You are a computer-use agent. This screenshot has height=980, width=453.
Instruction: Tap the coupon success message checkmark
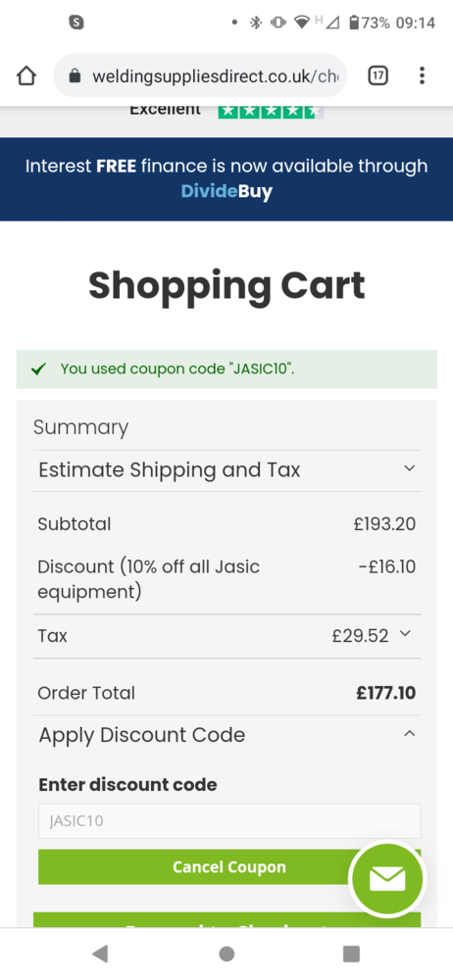click(x=39, y=368)
